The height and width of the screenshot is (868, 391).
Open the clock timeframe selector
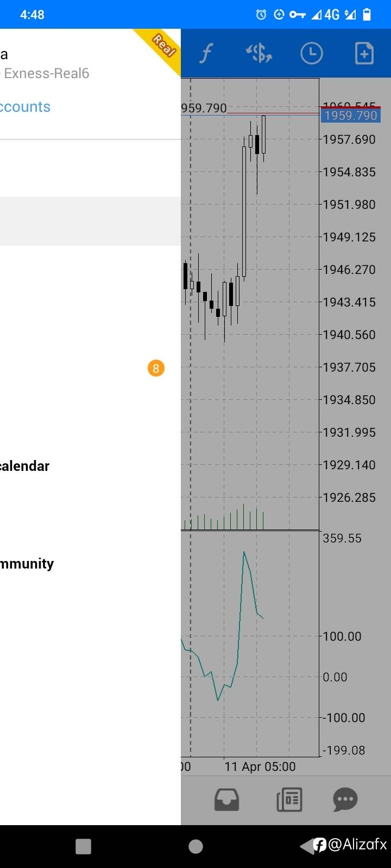(311, 54)
